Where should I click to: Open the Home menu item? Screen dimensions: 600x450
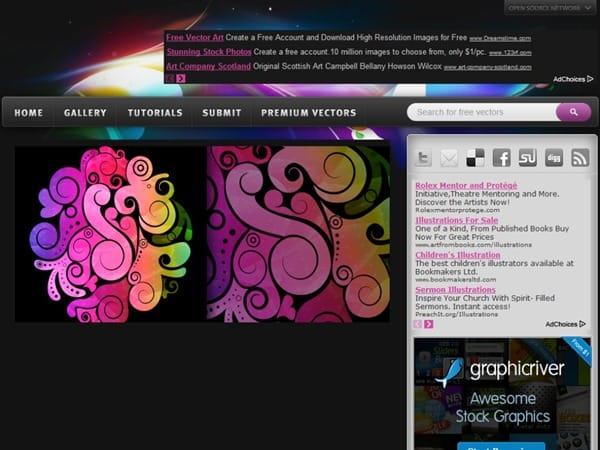29,113
